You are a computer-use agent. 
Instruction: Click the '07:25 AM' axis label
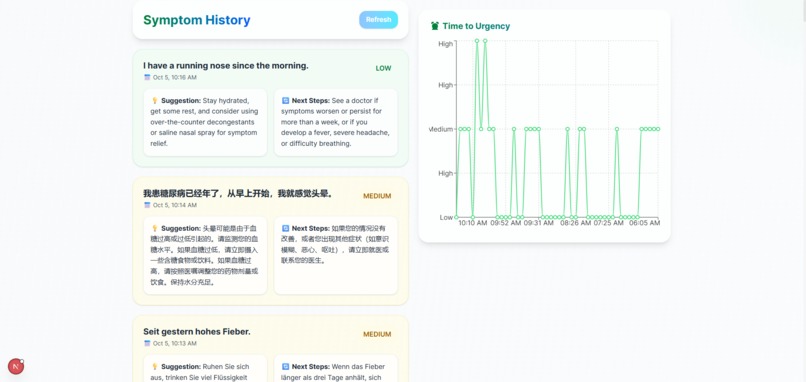tap(609, 223)
